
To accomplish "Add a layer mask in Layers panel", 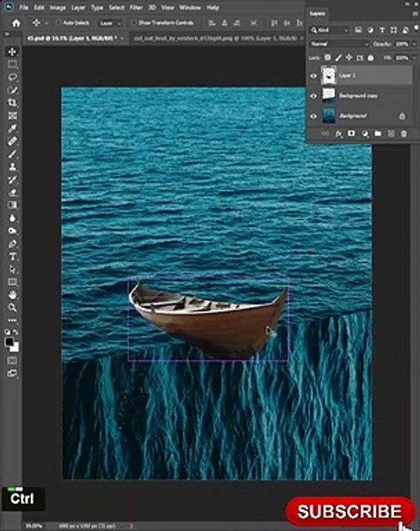I will coord(351,133).
